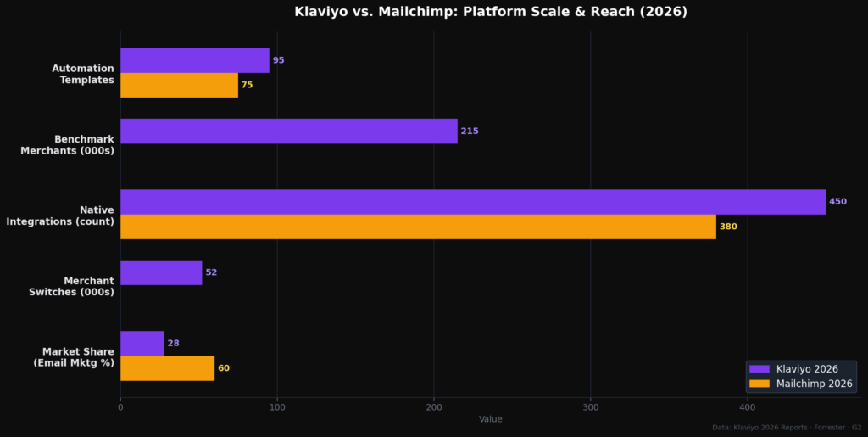The width and height of the screenshot is (868, 437).
Task: Click the x-axis tick label '100'
Action: point(277,407)
